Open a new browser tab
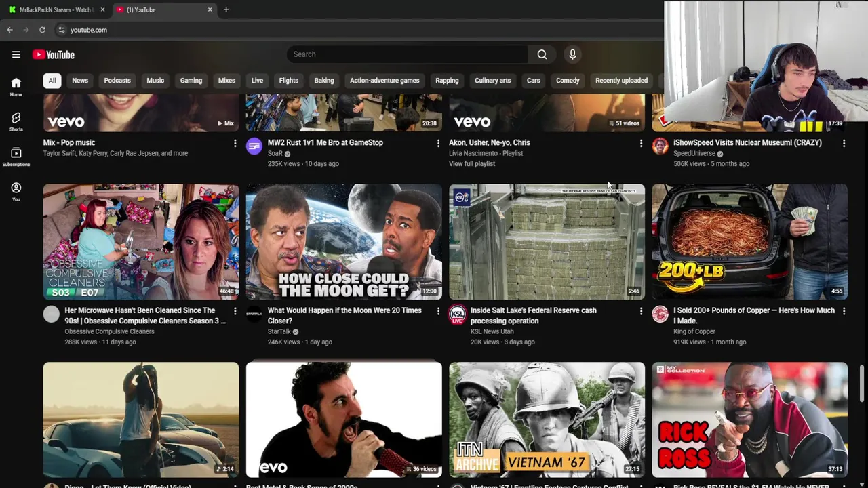Viewport: 868px width, 488px height. (x=226, y=9)
